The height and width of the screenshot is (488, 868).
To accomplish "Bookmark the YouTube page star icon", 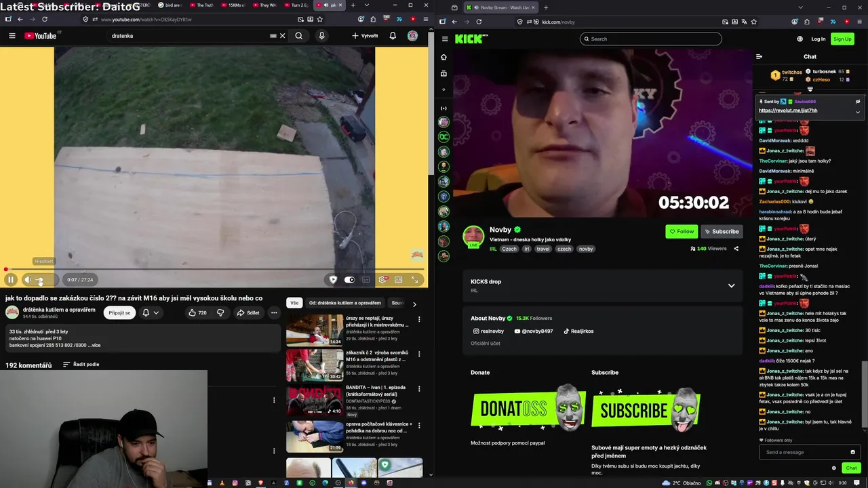I will pyautogui.click(x=319, y=19).
